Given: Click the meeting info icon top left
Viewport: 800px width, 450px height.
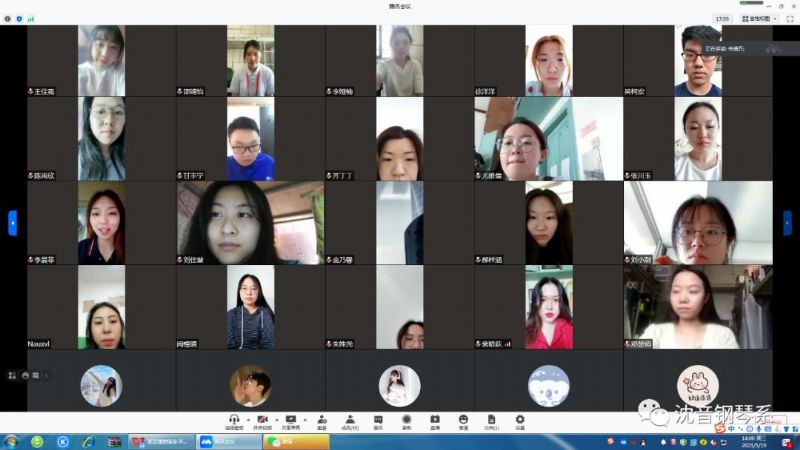Looking at the screenshot, I should point(8,18).
